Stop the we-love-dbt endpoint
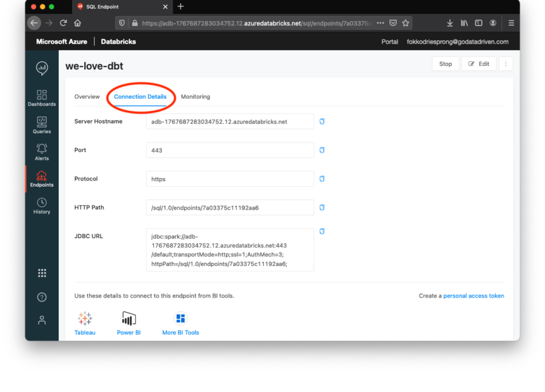The height and width of the screenshot is (392, 545). tap(445, 64)
